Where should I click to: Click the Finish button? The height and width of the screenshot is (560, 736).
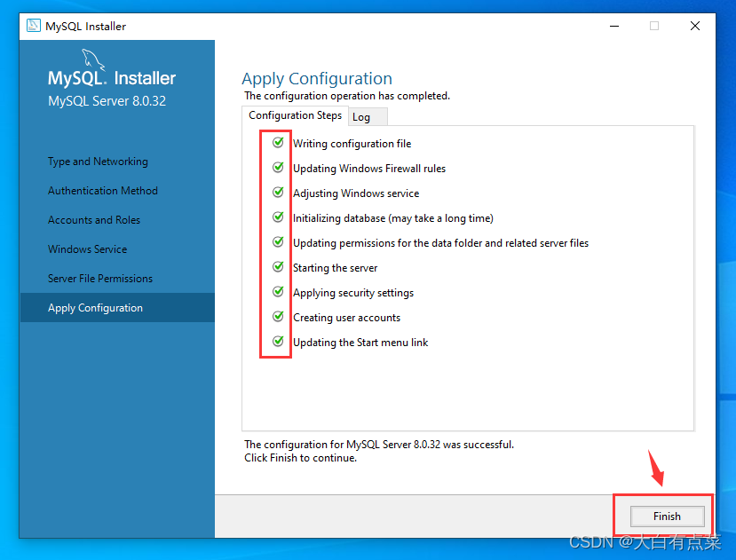pyautogui.click(x=667, y=517)
